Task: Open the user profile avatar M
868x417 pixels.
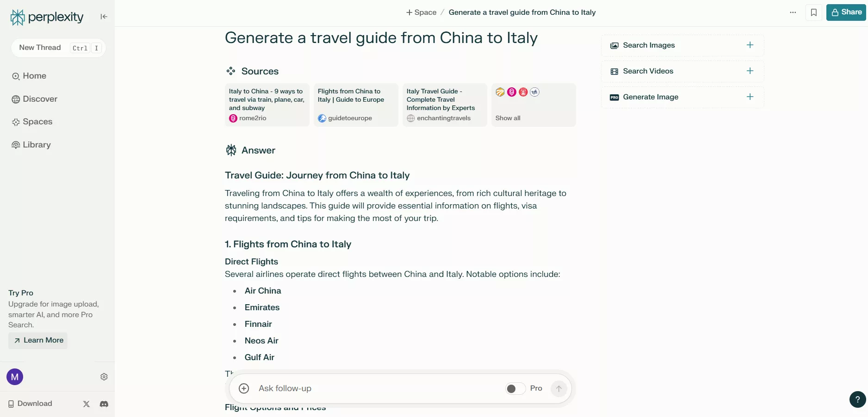Action: click(x=15, y=377)
